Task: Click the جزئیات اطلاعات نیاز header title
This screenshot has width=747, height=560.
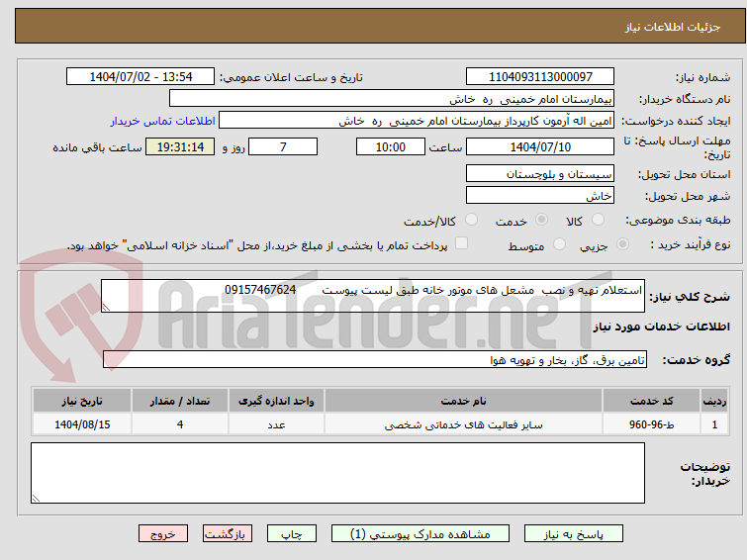Action: coord(672,27)
